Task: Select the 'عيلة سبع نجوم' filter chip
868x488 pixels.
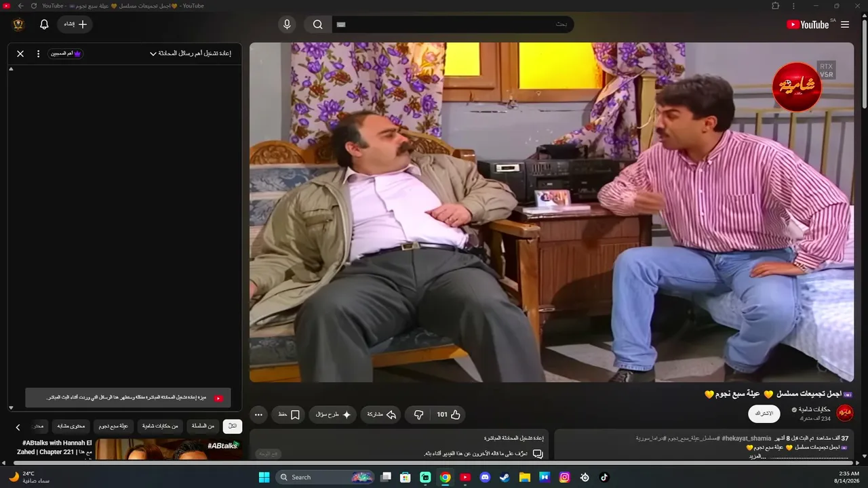Action: pos(113,426)
